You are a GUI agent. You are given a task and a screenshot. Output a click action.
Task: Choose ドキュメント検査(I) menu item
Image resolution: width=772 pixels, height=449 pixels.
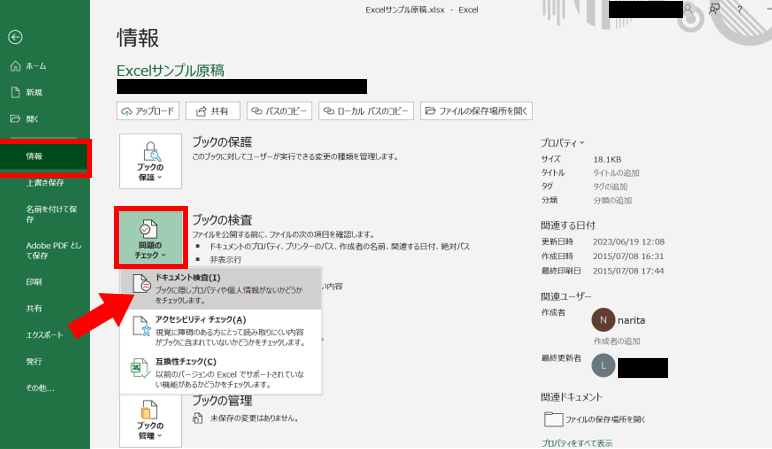pos(221,289)
